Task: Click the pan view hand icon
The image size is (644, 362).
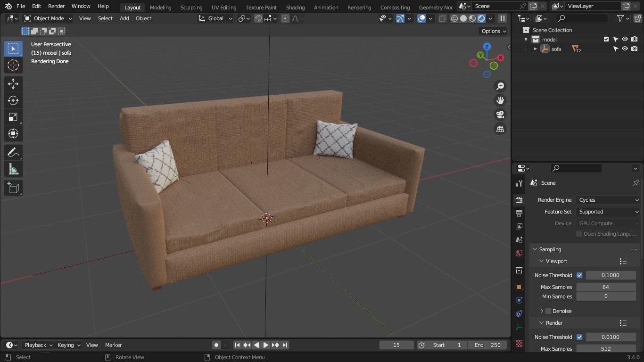Action: [x=500, y=100]
